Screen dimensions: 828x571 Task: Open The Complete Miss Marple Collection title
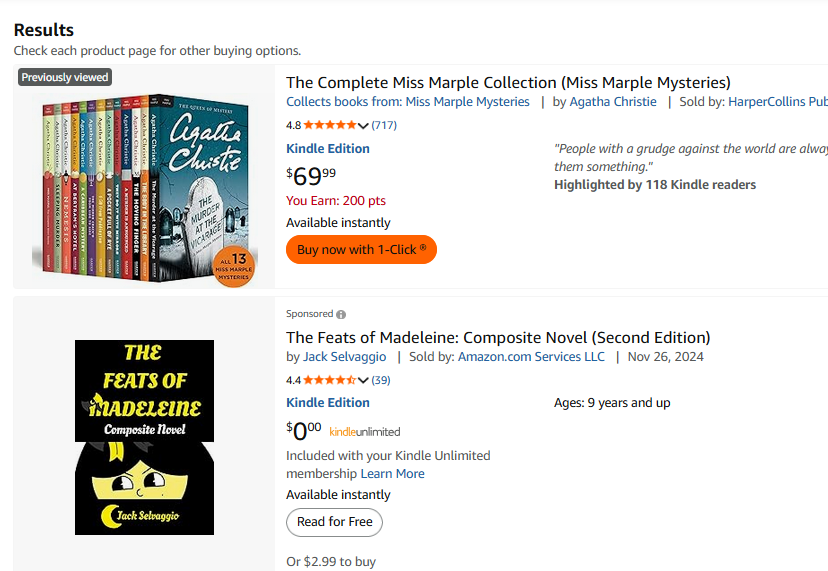[508, 82]
